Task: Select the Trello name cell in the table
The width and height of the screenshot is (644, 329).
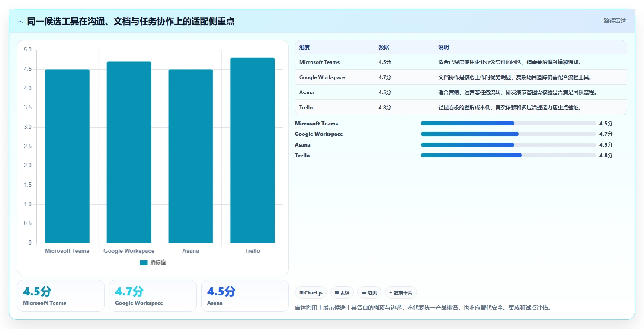Action: click(306, 108)
